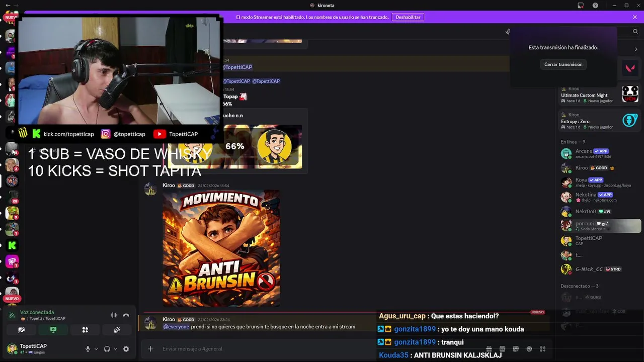Expand activity panel chevron arrow
This screenshot has height=362, width=644.
(x=636, y=49)
